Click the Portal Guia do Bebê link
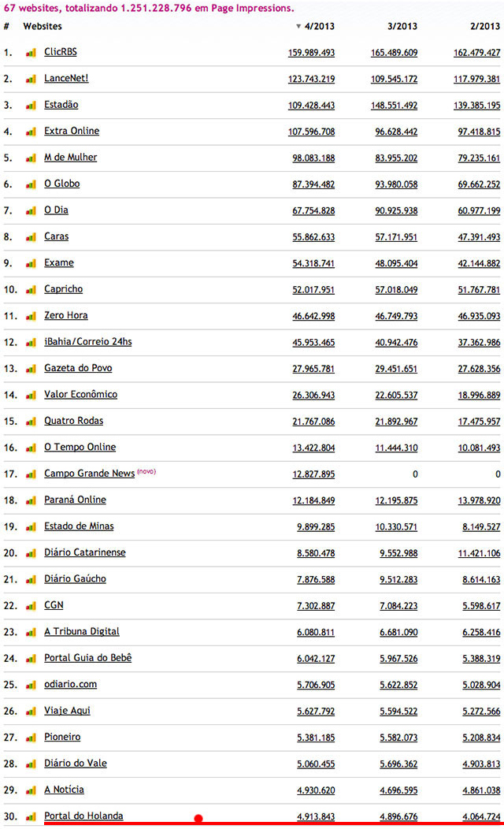The width and height of the screenshot is (504, 829). pos(87,658)
